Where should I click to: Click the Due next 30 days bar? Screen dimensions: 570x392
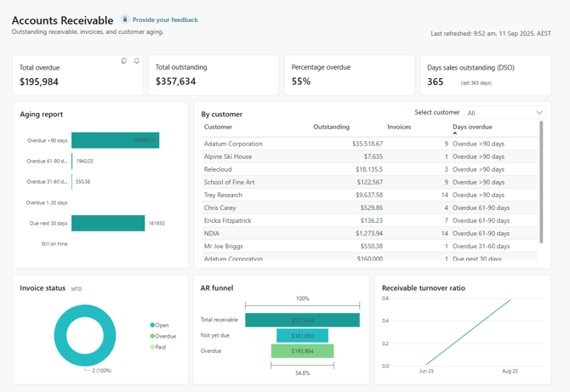(x=108, y=223)
